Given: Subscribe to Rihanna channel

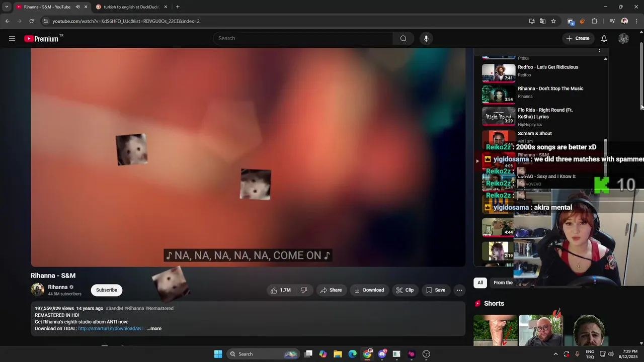Looking at the screenshot, I should click(x=107, y=290).
